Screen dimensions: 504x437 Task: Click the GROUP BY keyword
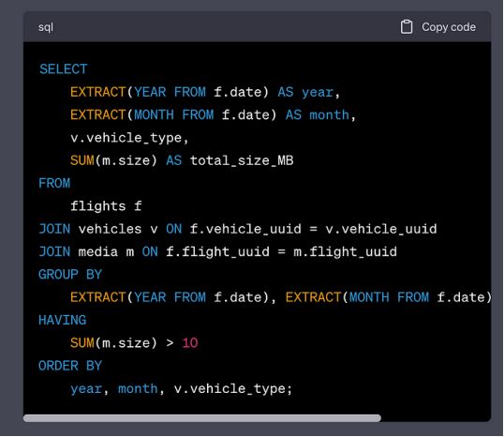pos(70,275)
